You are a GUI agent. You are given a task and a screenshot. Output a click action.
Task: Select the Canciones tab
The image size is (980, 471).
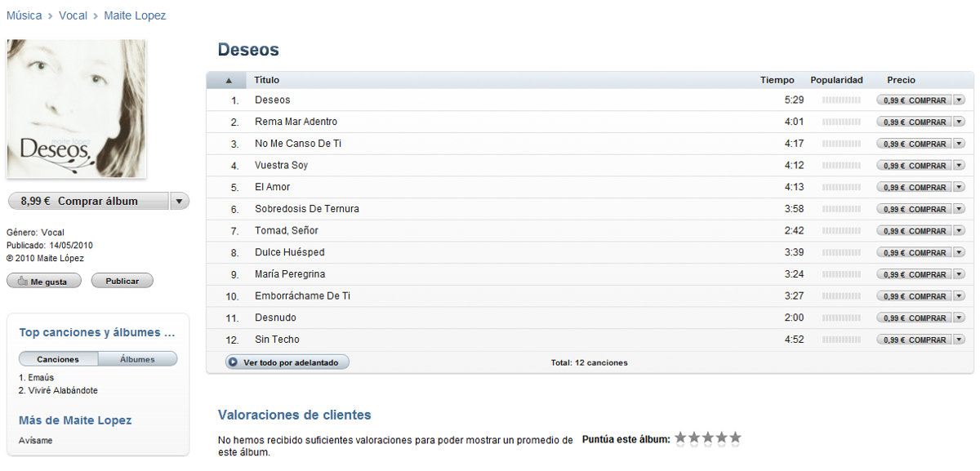[58, 359]
